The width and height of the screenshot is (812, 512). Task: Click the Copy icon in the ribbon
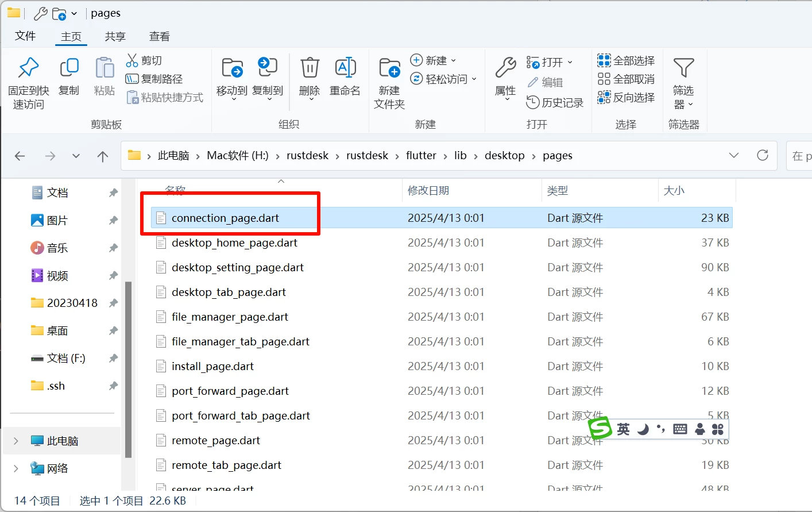click(69, 68)
